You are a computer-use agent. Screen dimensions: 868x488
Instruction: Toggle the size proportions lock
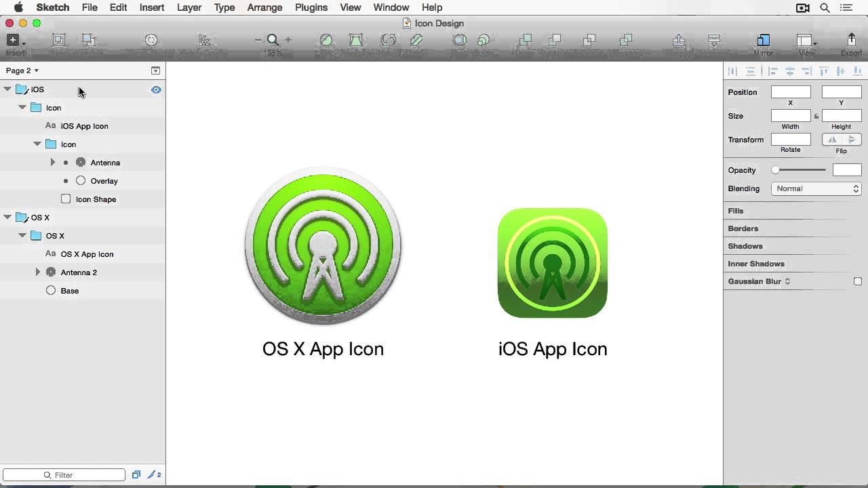(816, 116)
